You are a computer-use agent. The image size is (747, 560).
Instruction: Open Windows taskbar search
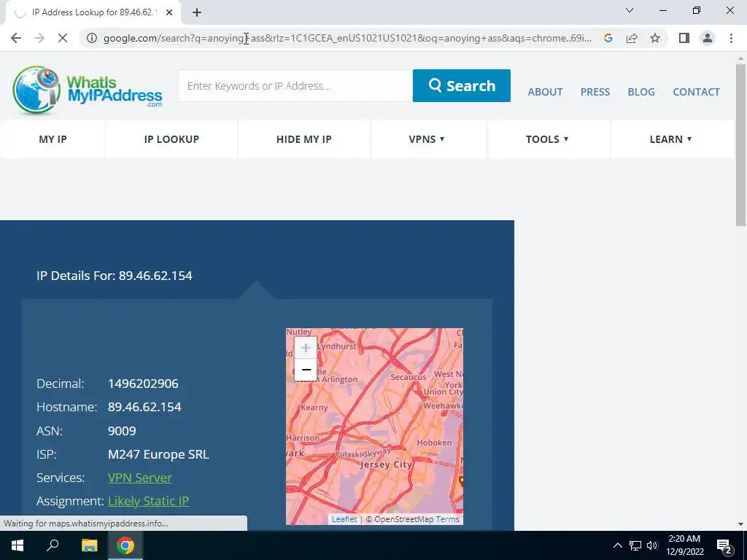click(x=53, y=545)
